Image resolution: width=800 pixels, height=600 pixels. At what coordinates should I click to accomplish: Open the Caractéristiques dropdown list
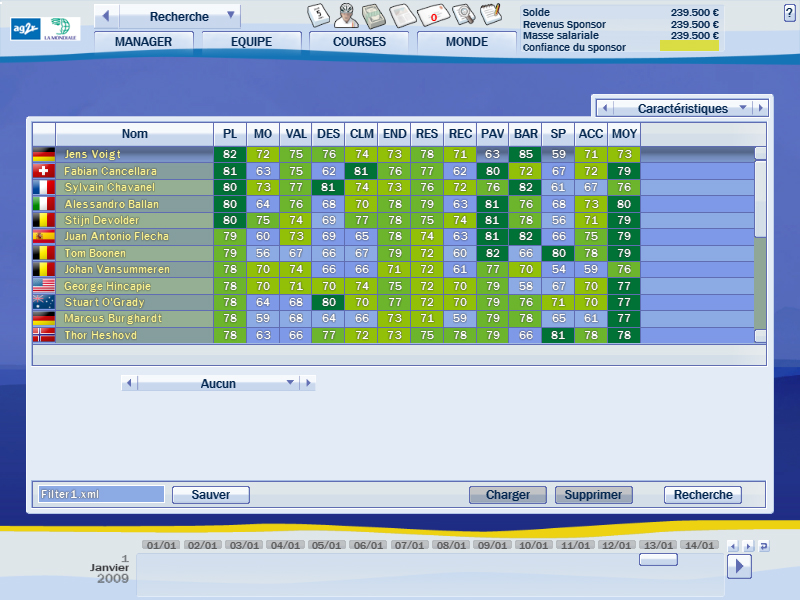[742, 108]
